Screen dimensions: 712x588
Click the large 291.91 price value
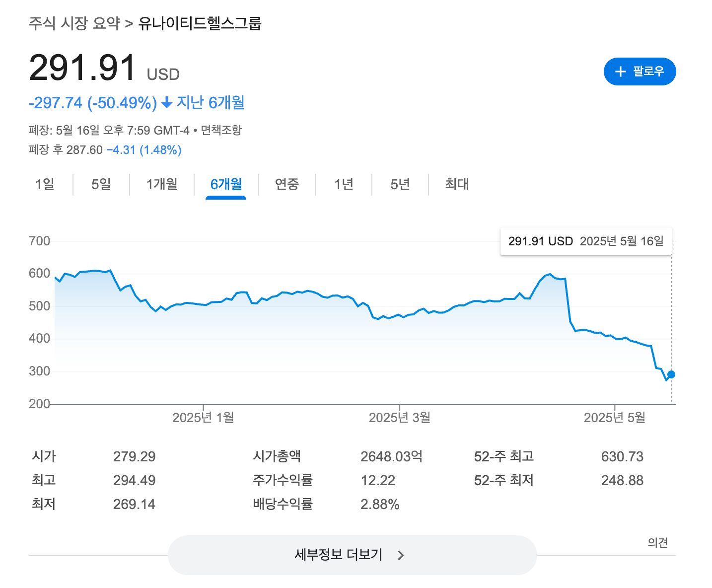pyautogui.click(x=82, y=68)
